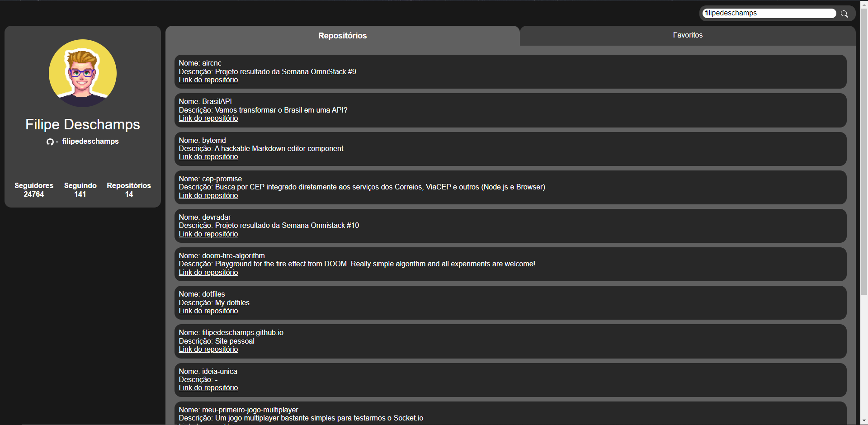Viewport: 868px width, 425px height.
Task: Click the search magnifier icon
Action: point(844,14)
